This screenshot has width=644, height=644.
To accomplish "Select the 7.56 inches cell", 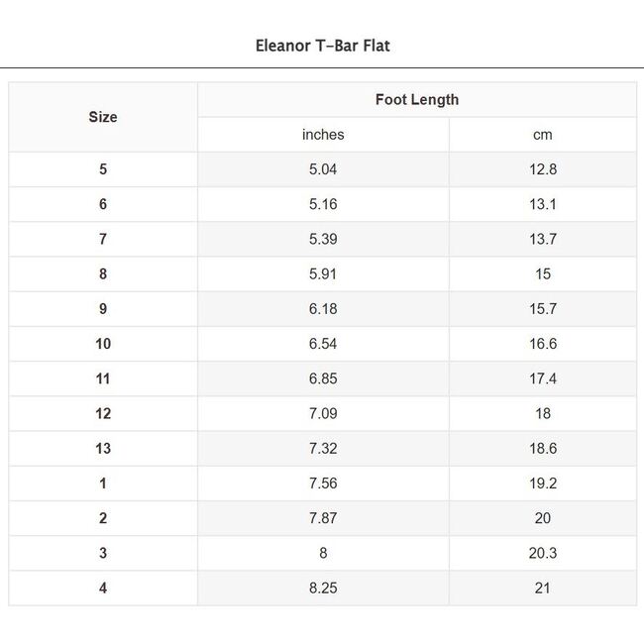I will (x=323, y=483).
